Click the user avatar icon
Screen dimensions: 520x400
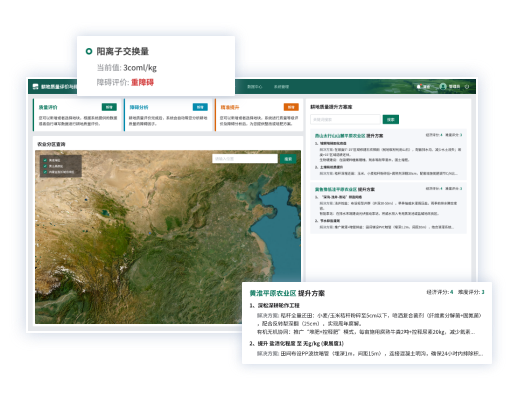coord(443,86)
